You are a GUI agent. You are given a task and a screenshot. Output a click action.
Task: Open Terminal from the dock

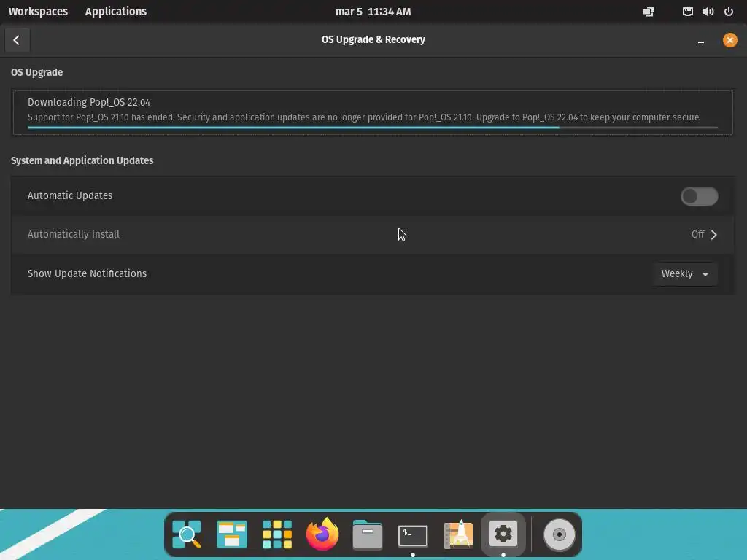click(413, 536)
